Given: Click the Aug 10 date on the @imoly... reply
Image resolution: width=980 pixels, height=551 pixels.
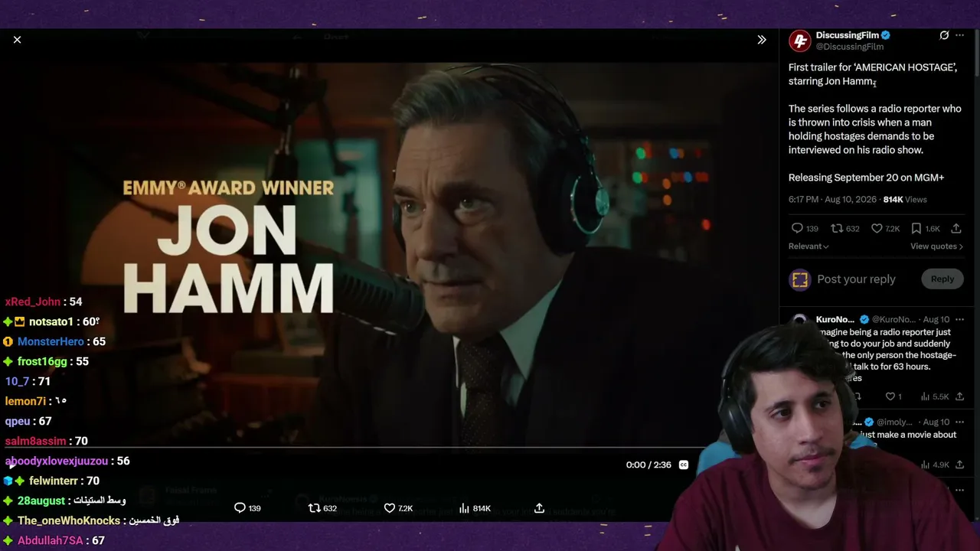Looking at the screenshot, I should (x=936, y=422).
